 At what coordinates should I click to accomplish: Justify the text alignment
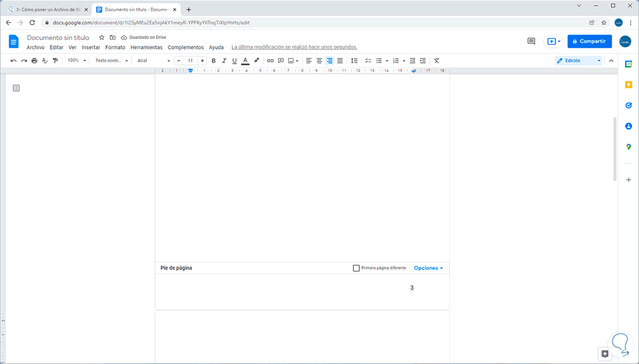(x=340, y=61)
